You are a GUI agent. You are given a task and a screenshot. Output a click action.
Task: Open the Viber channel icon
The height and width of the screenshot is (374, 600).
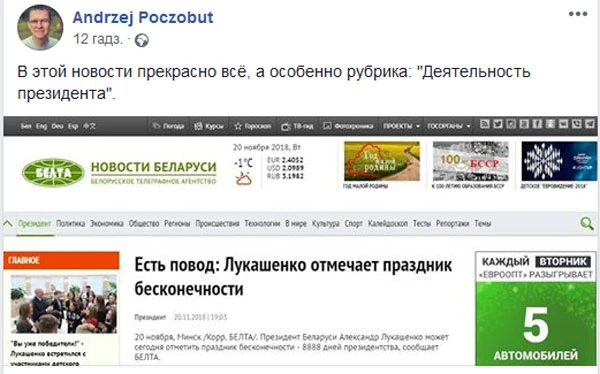click(577, 124)
